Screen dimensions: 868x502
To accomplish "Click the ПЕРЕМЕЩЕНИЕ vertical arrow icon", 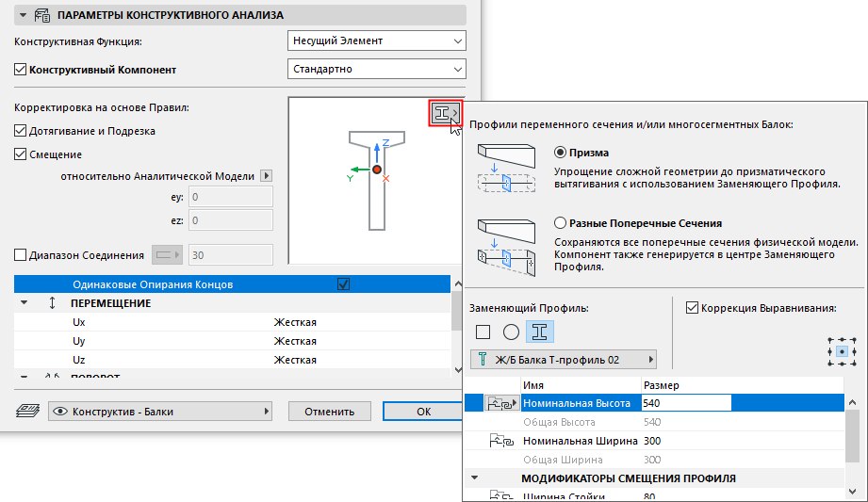I will (52, 303).
